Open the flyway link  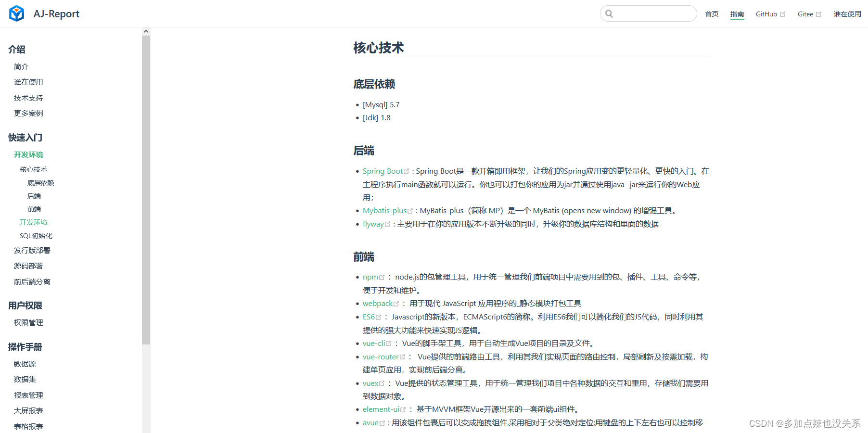373,224
